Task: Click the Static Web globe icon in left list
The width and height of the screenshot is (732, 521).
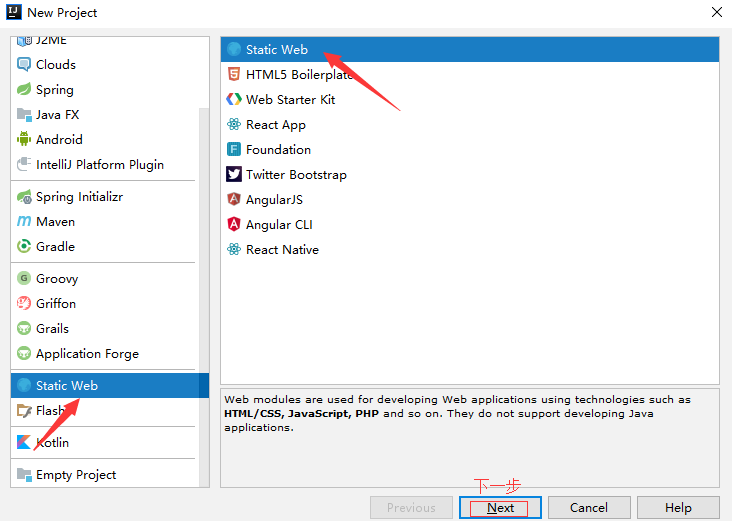Action: (24, 385)
